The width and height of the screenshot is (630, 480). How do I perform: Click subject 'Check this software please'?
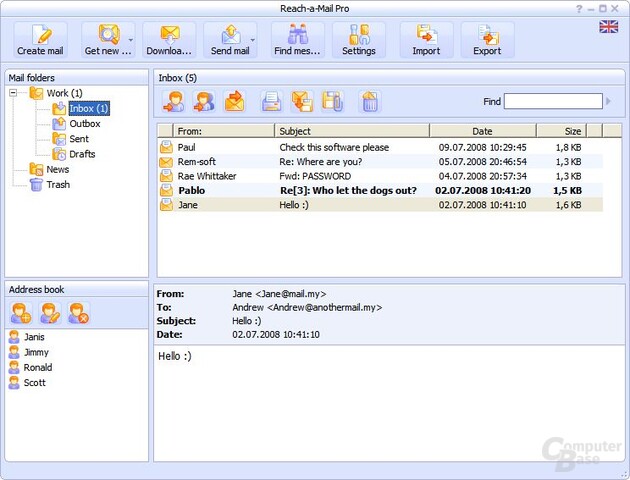point(334,147)
